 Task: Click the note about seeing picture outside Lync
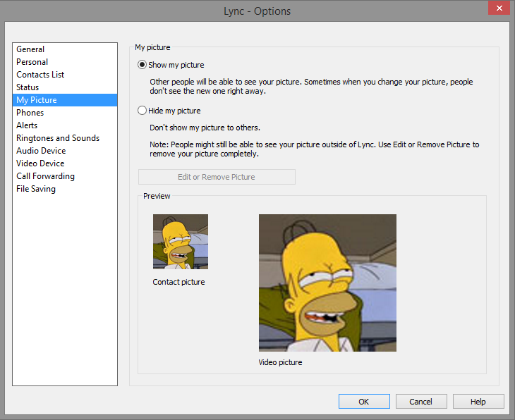pos(315,149)
